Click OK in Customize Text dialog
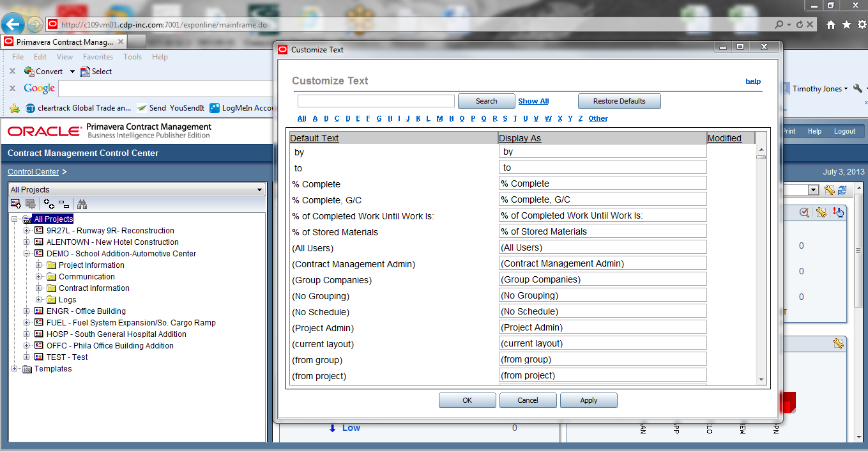 pyautogui.click(x=467, y=400)
